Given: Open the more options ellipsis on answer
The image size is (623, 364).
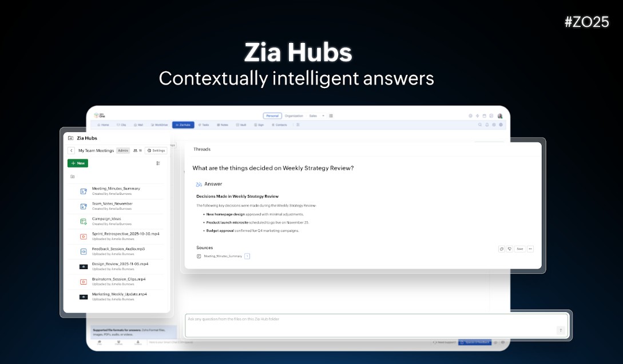Looking at the screenshot, I should (530, 249).
